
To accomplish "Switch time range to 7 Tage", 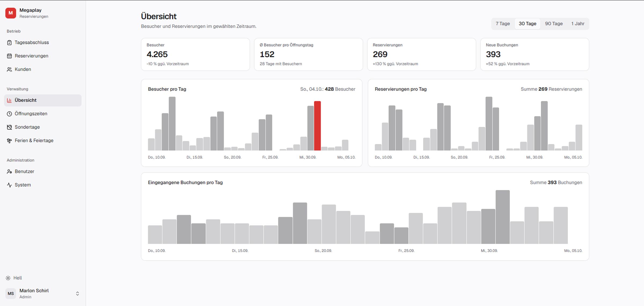I will (x=503, y=24).
